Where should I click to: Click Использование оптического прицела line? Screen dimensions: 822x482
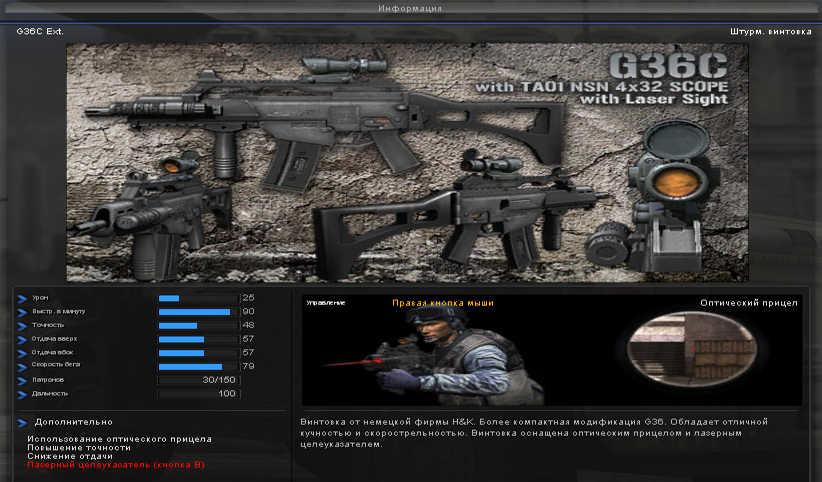(x=120, y=439)
